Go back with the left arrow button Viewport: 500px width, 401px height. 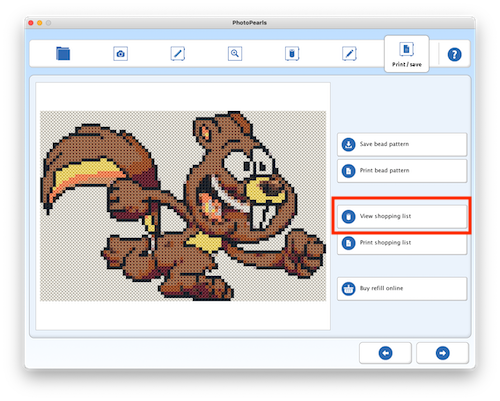tap(385, 353)
